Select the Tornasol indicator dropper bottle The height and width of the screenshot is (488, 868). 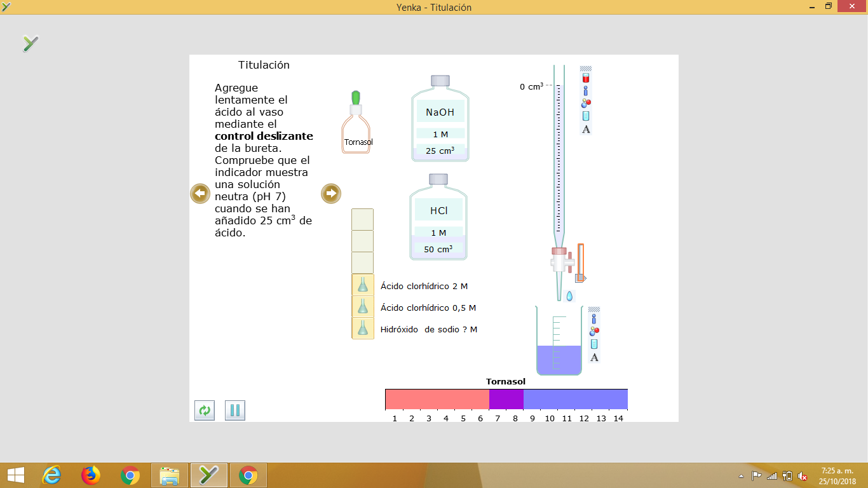pos(356,122)
